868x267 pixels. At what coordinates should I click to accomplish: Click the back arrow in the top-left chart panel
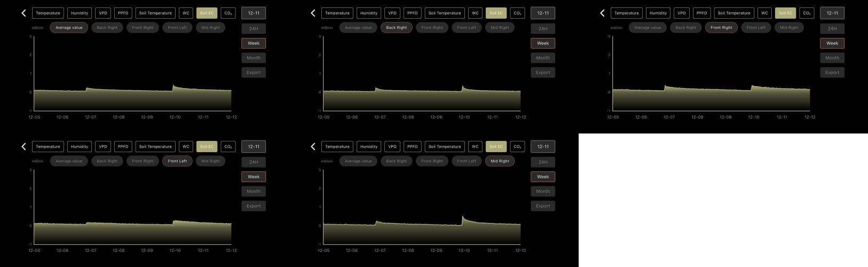pyautogui.click(x=23, y=13)
